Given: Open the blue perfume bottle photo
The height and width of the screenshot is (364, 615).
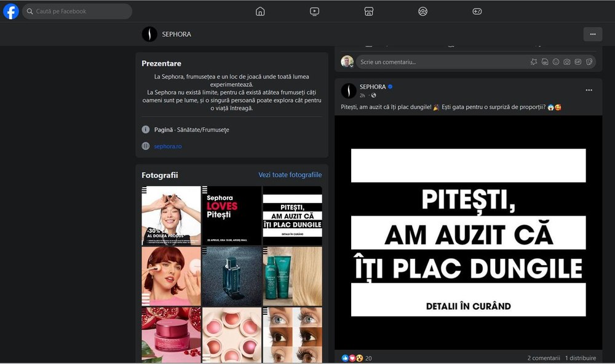Looking at the screenshot, I should coord(231,276).
